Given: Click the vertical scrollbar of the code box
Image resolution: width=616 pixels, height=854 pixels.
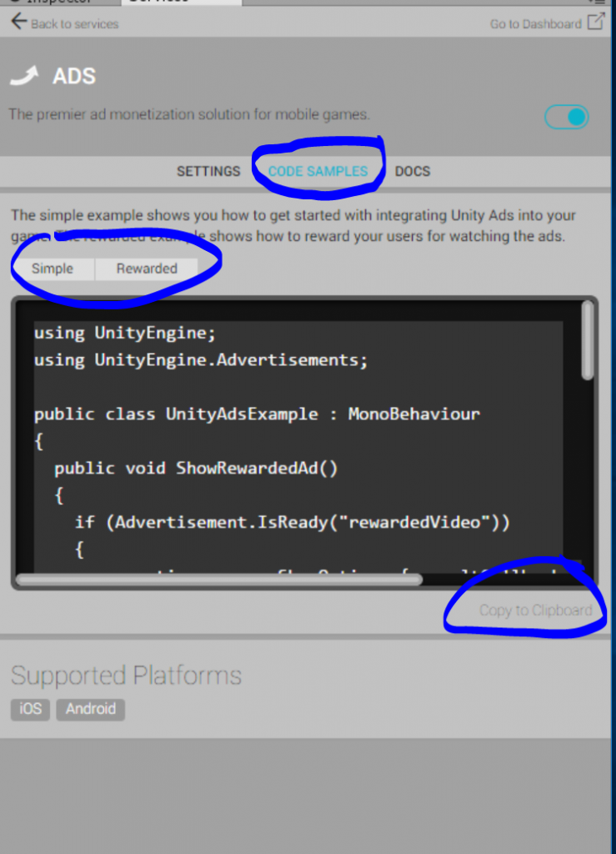Looking at the screenshot, I should pos(587,340).
